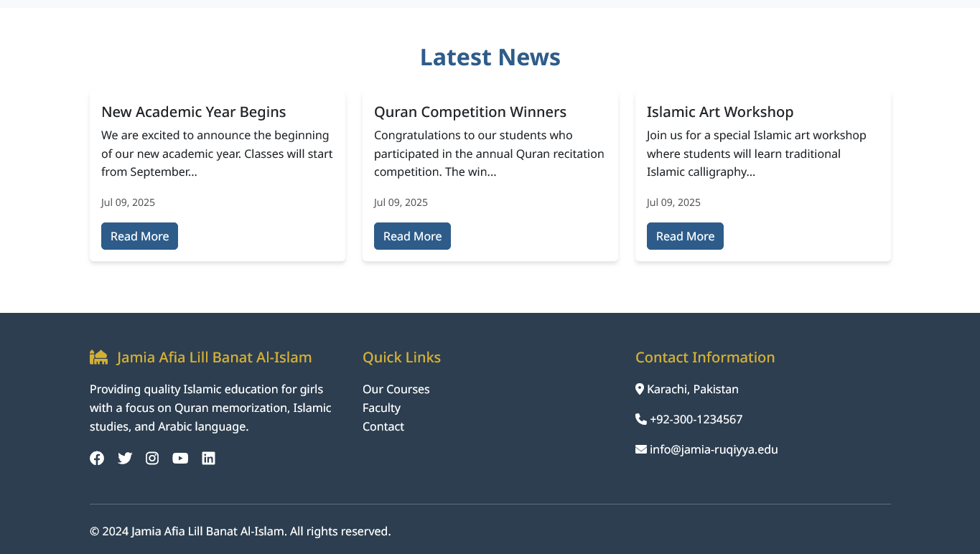Screen dimensions: 980x554
Task: Select the Quran Competition Winners card title
Action: (470, 112)
